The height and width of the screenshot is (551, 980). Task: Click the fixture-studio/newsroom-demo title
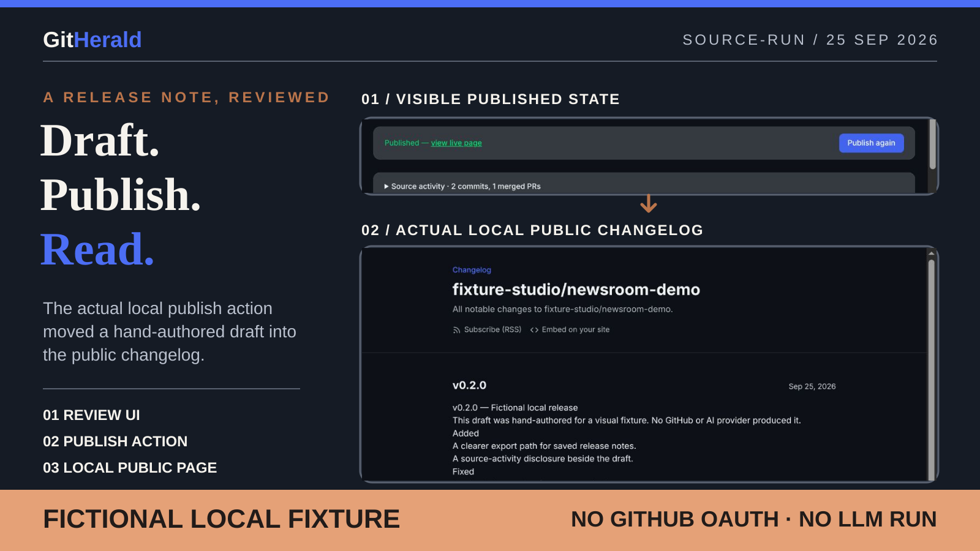tap(576, 290)
